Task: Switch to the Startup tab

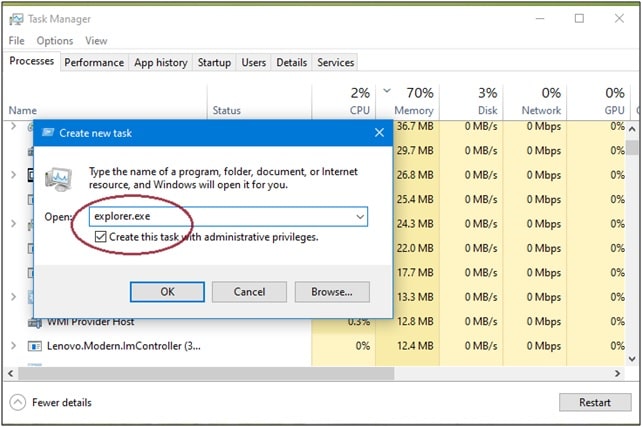Action: 214,62
